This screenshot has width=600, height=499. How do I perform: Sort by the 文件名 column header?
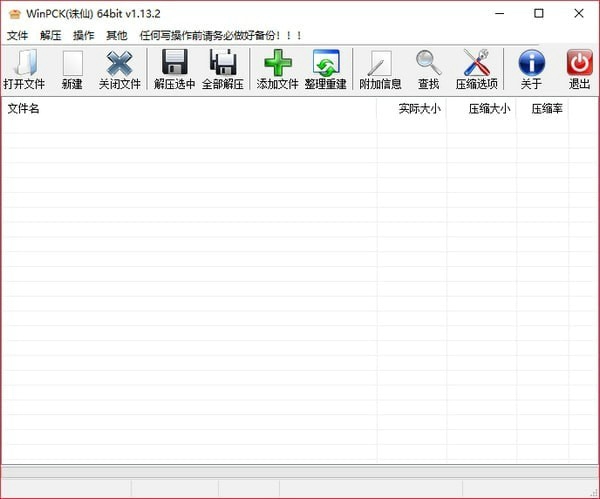point(188,108)
